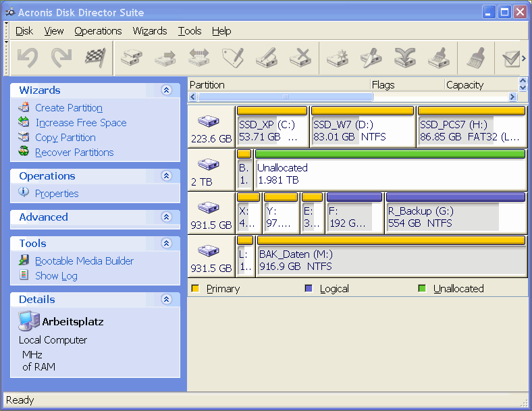This screenshot has width=532, height=411.
Task: Open the Operations menu
Action: (x=98, y=31)
